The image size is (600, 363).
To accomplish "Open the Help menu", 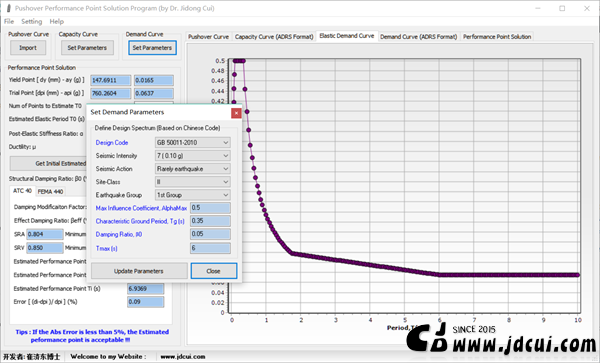I will pos(57,21).
